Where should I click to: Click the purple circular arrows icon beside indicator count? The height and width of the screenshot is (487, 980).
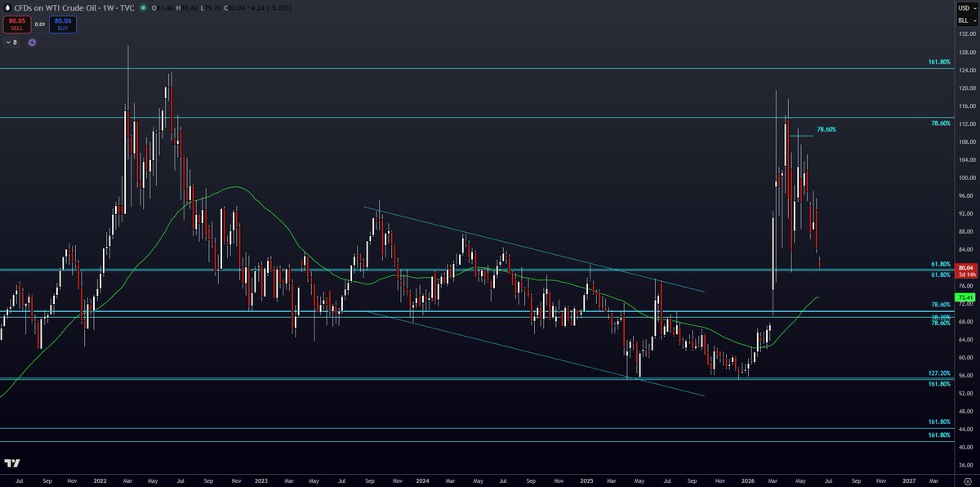pos(32,42)
